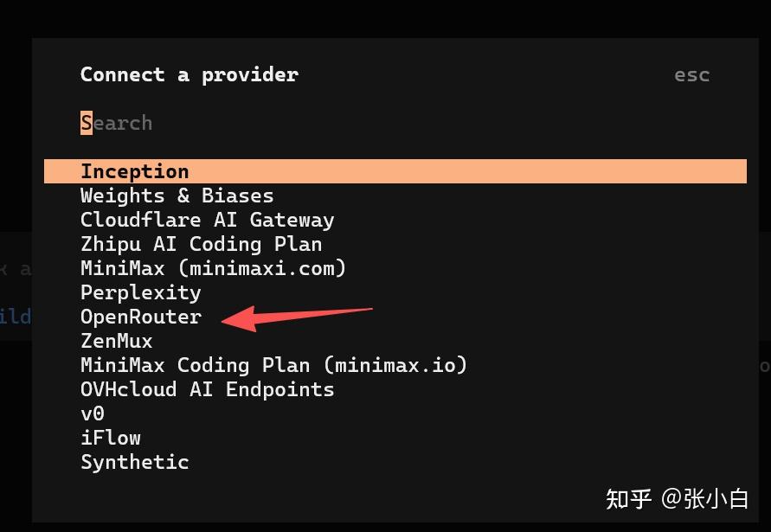Select the v0 provider
Viewport: 771px width, 532px height.
pyautogui.click(x=93, y=413)
